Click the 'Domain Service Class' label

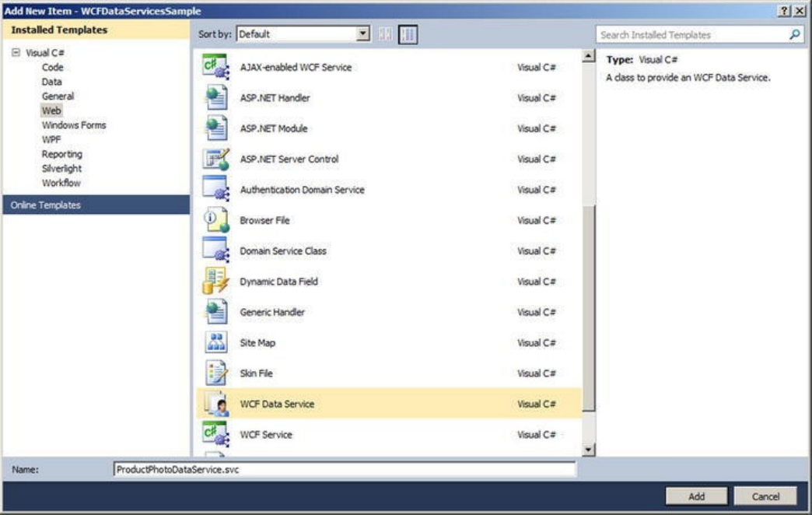coord(283,250)
